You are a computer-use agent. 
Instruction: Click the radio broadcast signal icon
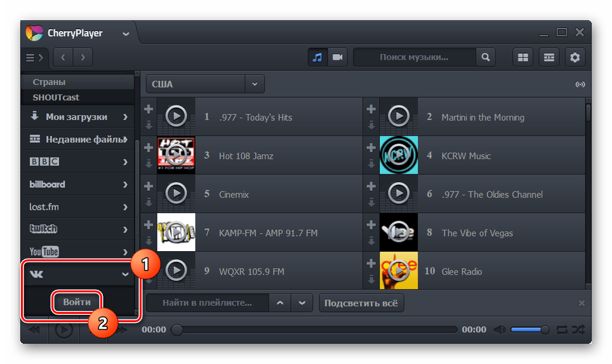pyautogui.click(x=580, y=84)
